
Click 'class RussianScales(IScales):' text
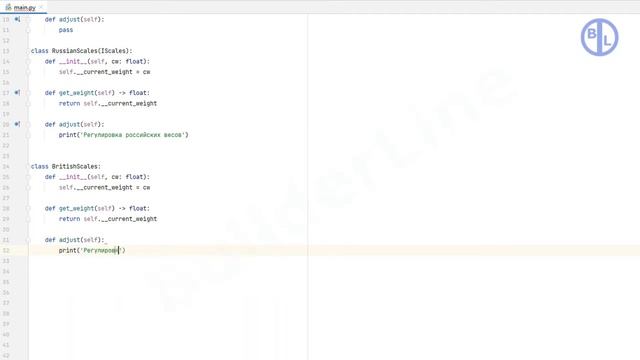82,51
